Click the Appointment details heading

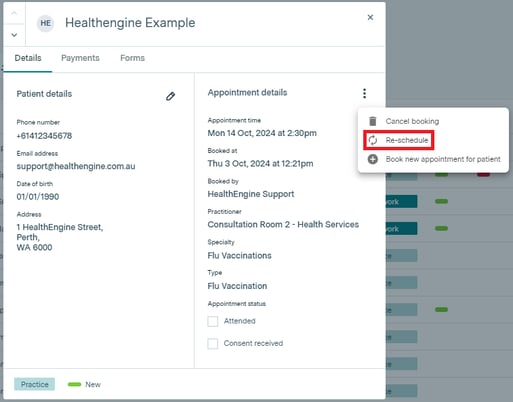[247, 93]
